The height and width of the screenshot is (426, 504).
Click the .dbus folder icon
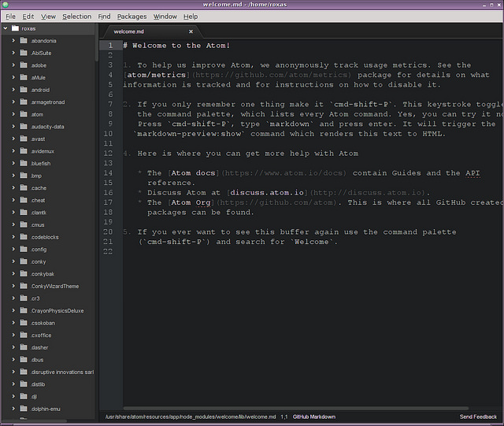click(x=24, y=359)
